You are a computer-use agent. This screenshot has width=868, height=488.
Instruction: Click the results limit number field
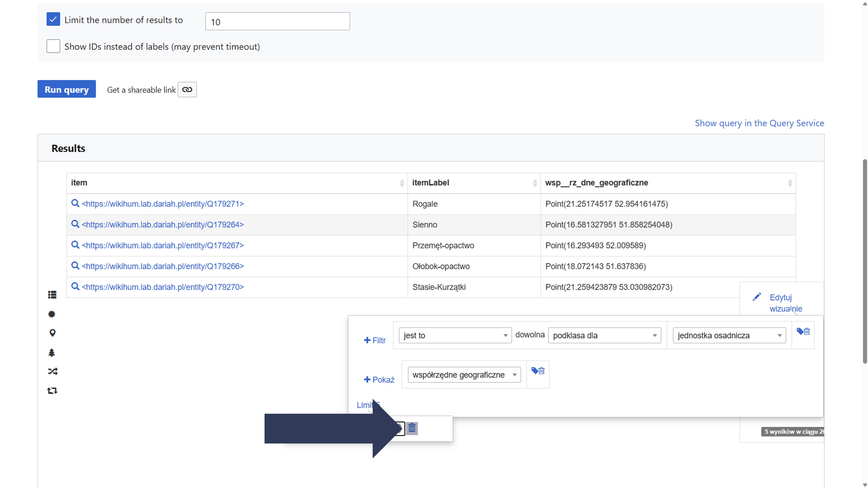tap(277, 22)
